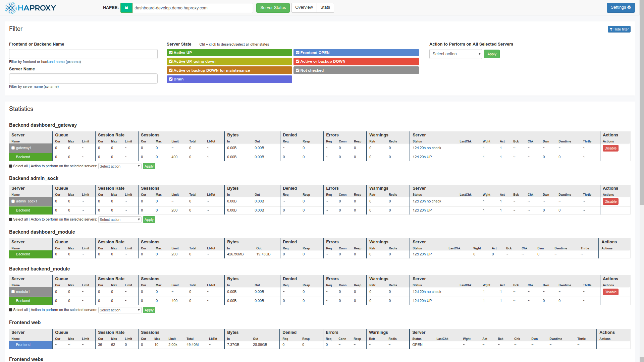Click the green lock icon beside HAPEE
The height and width of the screenshot is (362, 644).
click(126, 8)
